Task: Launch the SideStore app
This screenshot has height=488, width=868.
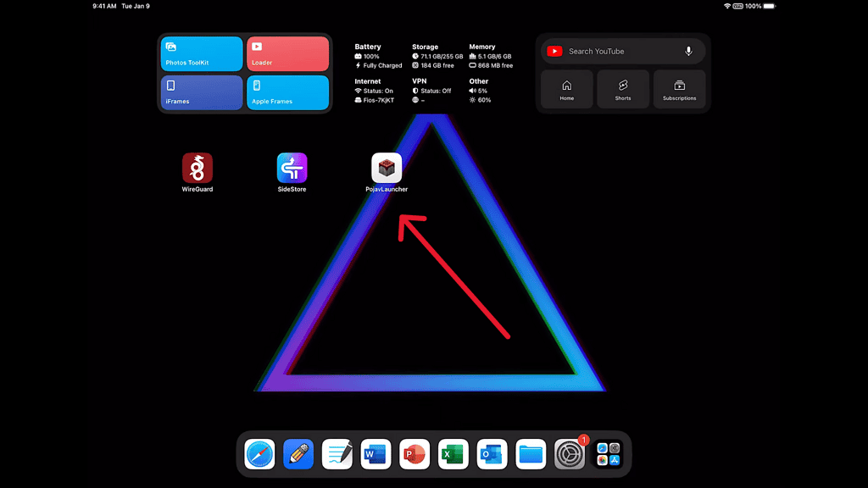Action: pos(292,168)
